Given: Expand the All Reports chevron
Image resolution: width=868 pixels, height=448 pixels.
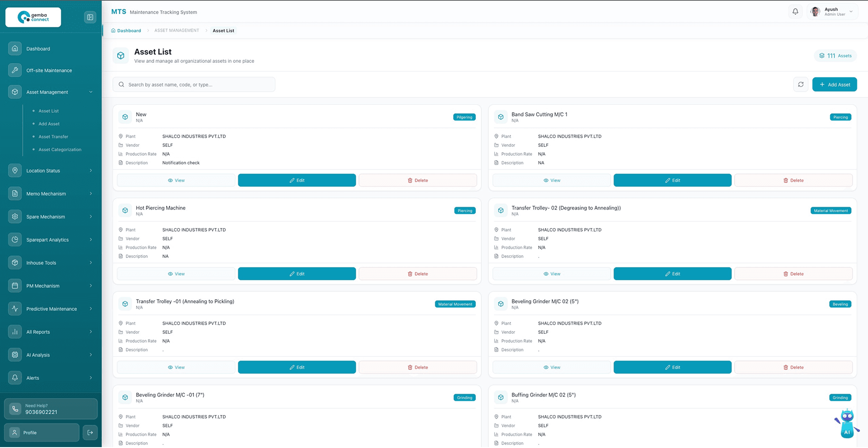Looking at the screenshot, I should [91, 332].
